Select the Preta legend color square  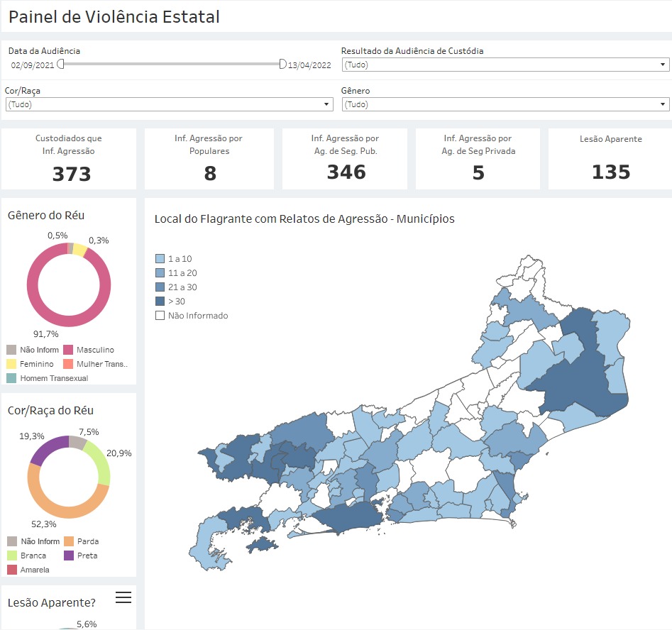click(x=69, y=556)
